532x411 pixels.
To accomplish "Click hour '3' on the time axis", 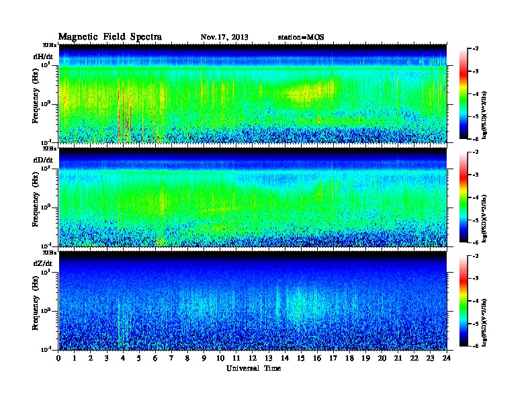I will click(107, 358).
